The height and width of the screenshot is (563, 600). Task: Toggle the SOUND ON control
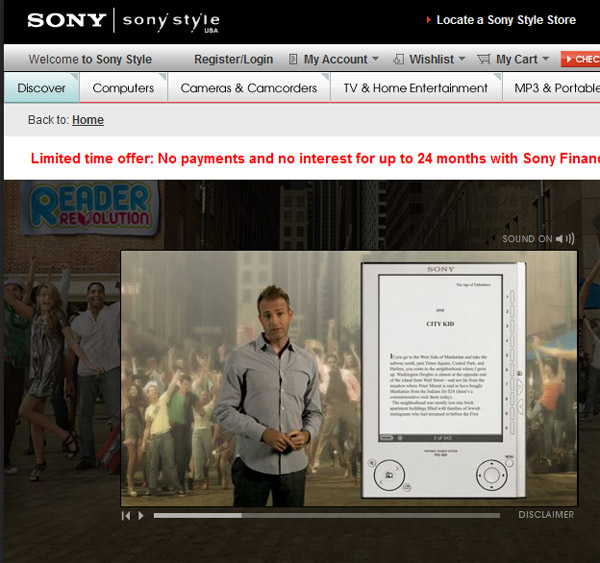[x=538, y=239]
